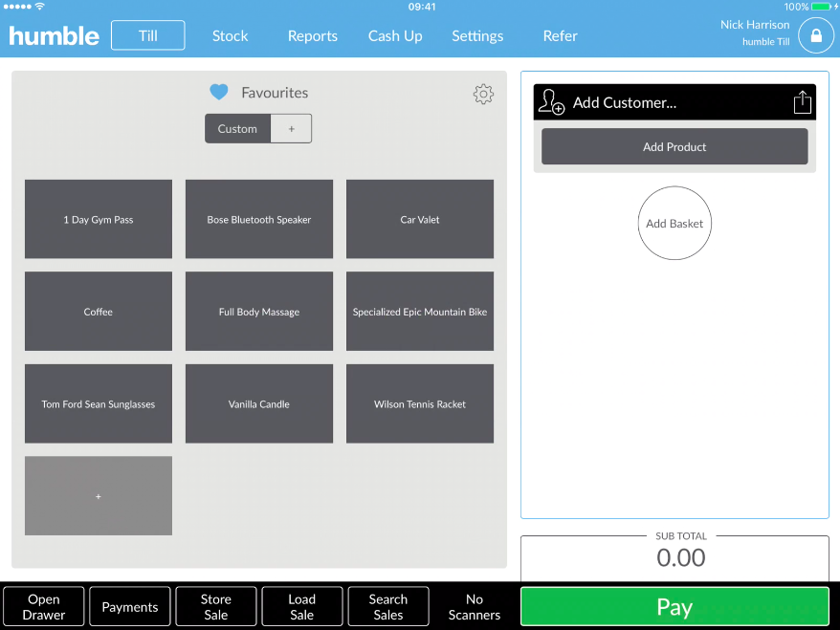
Task: Open the Settings tab
Action: (477, 36)
